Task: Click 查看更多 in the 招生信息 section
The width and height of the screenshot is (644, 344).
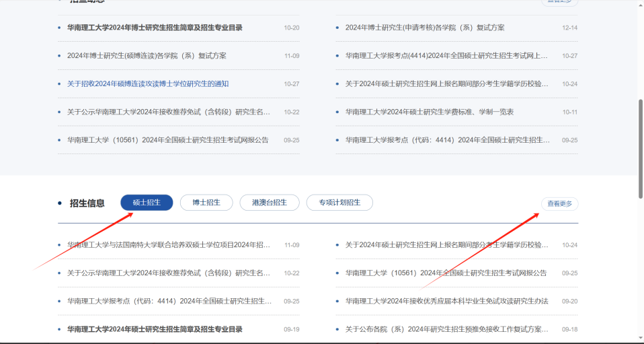Action: 560,204
